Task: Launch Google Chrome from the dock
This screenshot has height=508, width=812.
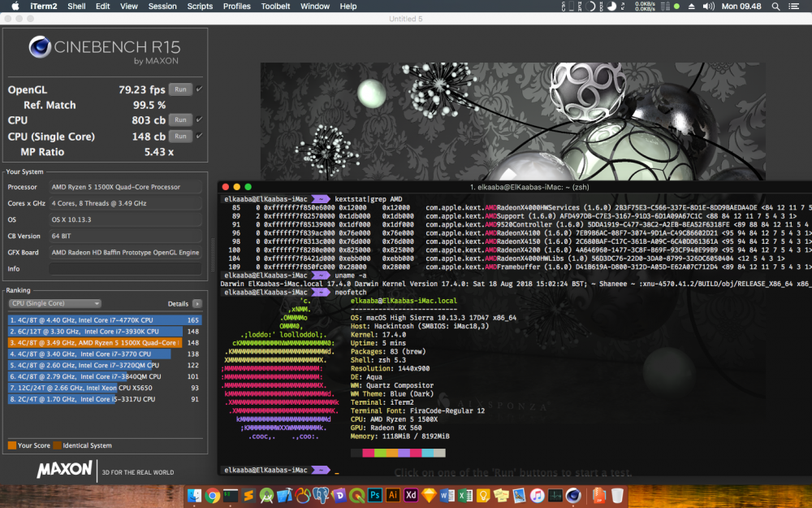Action: pyautogui.click(x=212, y=496)
